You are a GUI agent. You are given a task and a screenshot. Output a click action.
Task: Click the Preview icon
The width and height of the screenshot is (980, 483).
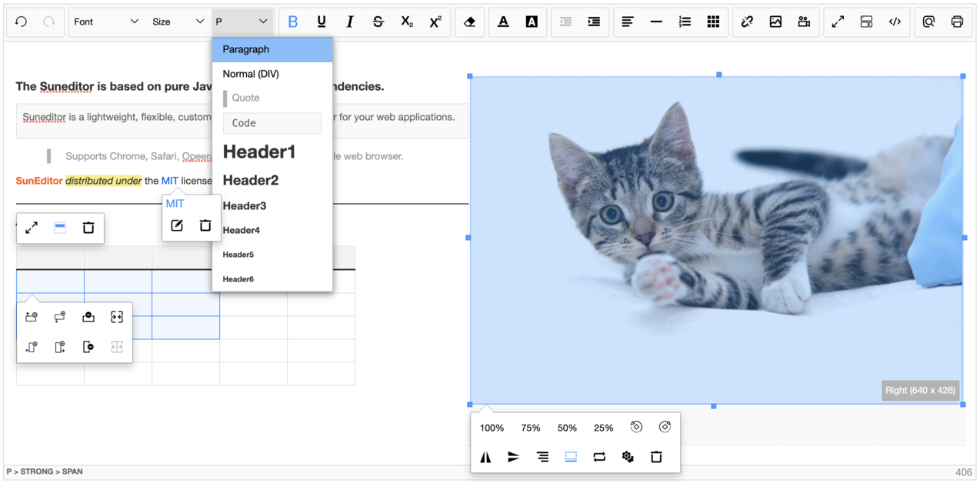(928, 22)
